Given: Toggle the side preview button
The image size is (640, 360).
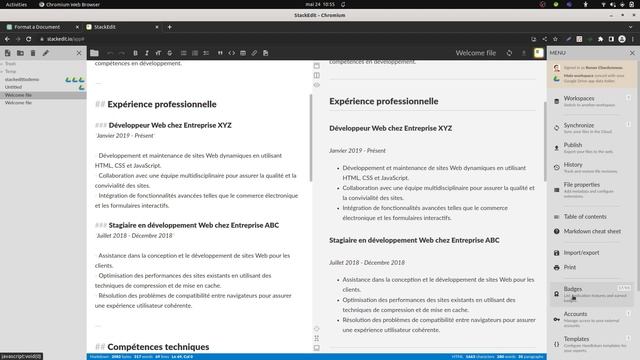Looking at the screenshot, I should tap(317, 76).
